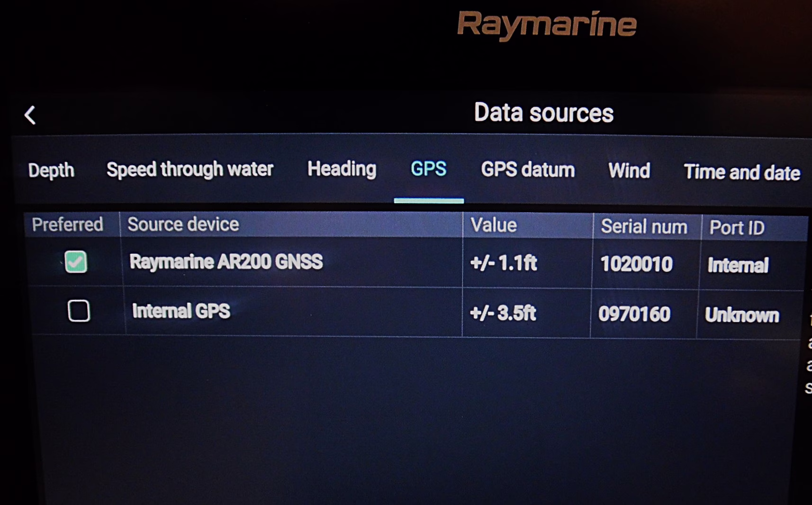The image size is (812, 505).
Task: Select the GPS tab
Action: click(x=428, y=169)
